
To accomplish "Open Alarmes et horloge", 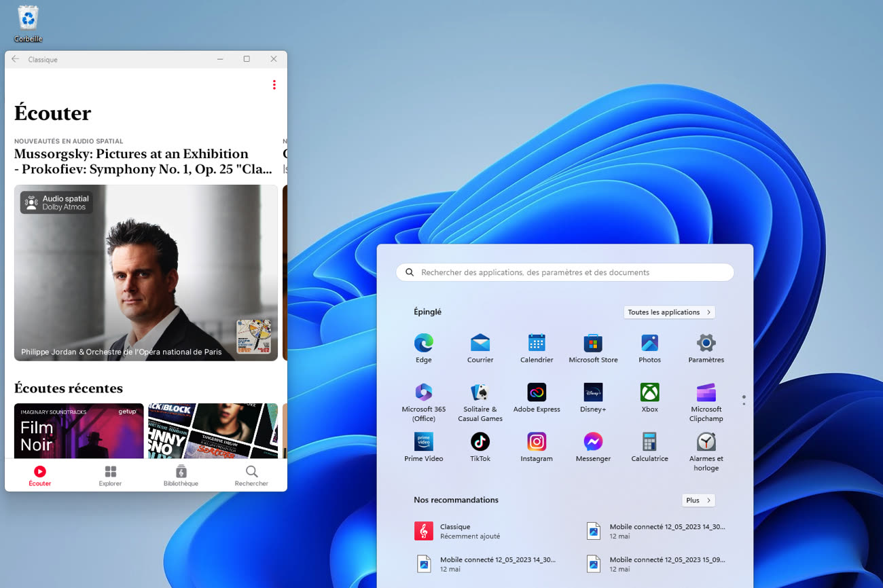I will pos(706,452).
